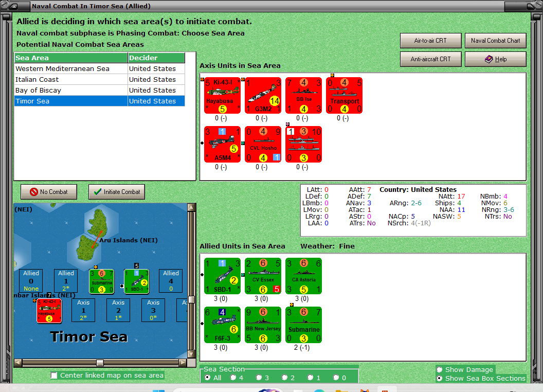Click the CA Astoria cruiser counter
The height and width of the screenshot is (392, 543).
pos(303,276)
